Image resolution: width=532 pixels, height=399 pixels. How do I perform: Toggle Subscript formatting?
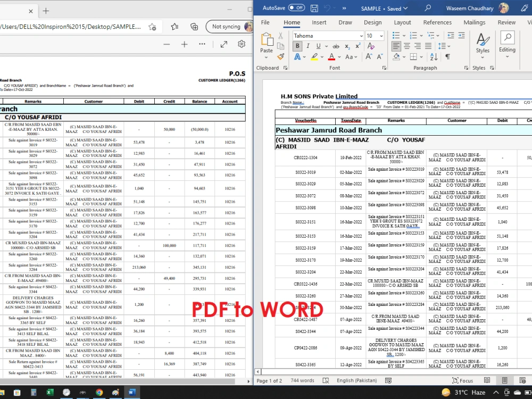pyautogui.click(x=347, y=46)
